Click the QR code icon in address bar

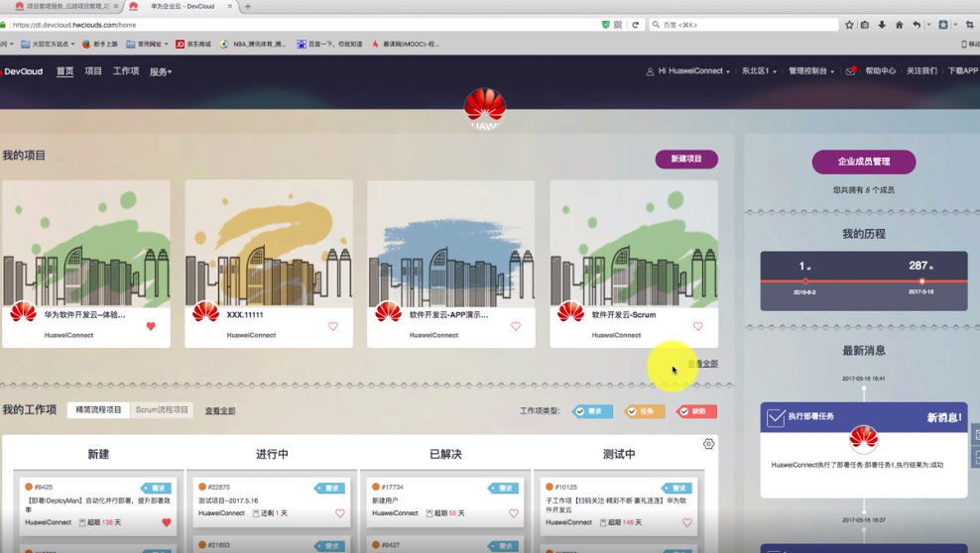pyautogui.click(x=618, y=25)
